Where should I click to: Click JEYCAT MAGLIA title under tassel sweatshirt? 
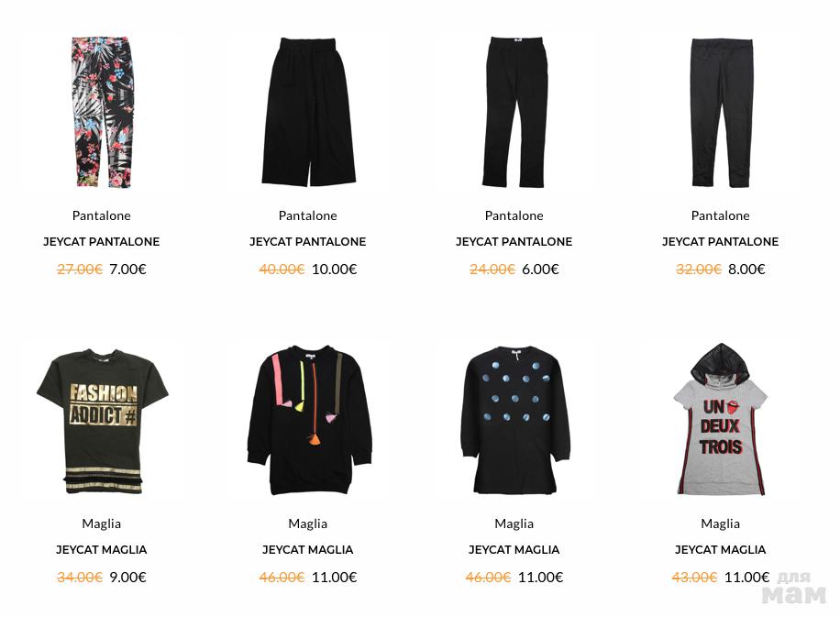click(307, 549)
